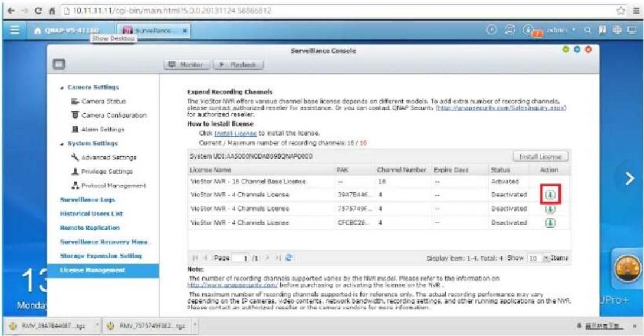Select License Management in sidebar
Image resolution: width=644 pixels, height=336 pixels.
point(103,271)
